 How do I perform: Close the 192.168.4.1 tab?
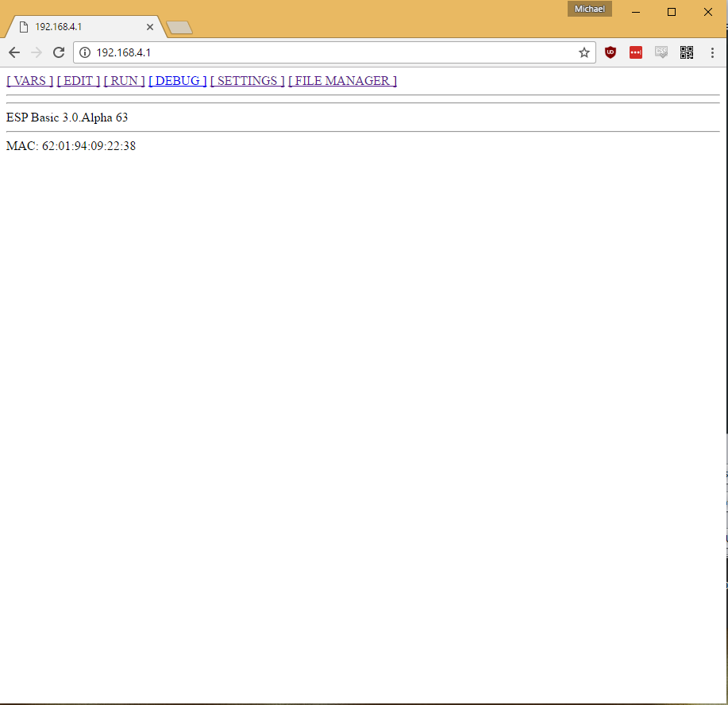coord(150,27)
